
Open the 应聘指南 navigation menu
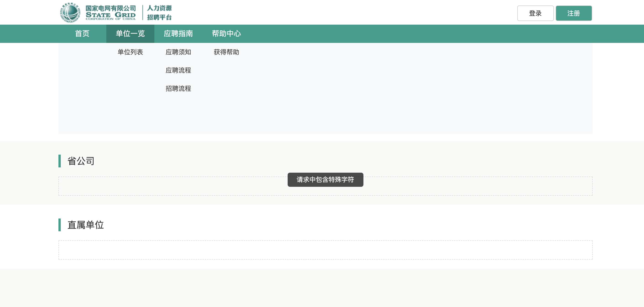pos(178,34)
